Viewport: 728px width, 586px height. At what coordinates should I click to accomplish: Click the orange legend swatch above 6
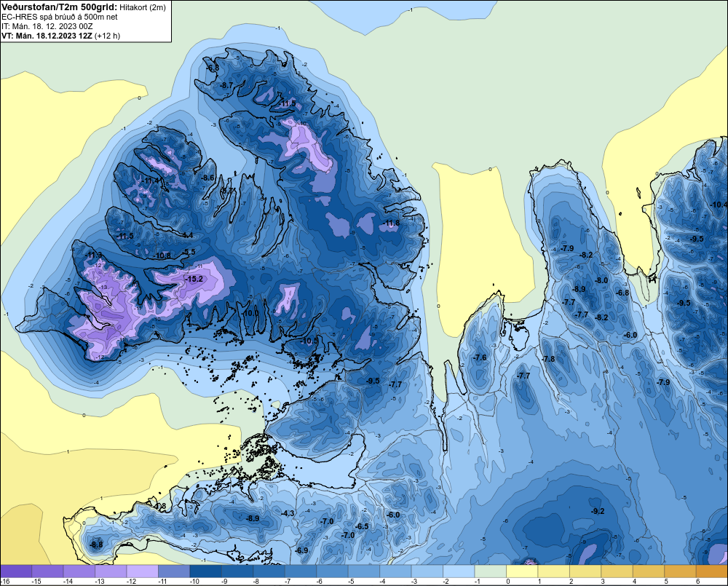pyautogui.click(x=712, y=571)
